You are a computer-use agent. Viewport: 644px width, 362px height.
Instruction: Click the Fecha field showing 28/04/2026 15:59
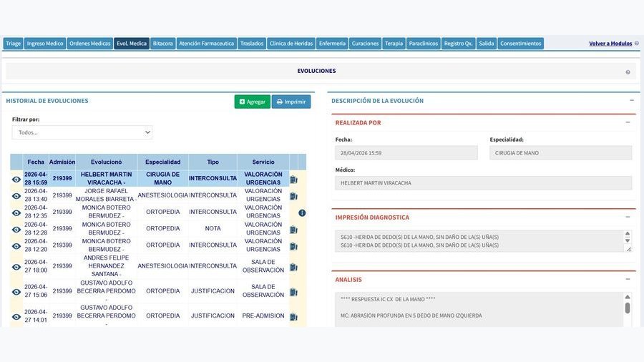click(x=406, y=153)
